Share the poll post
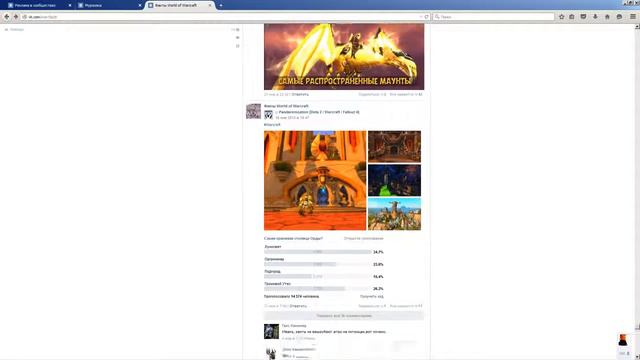 point(372,306)
